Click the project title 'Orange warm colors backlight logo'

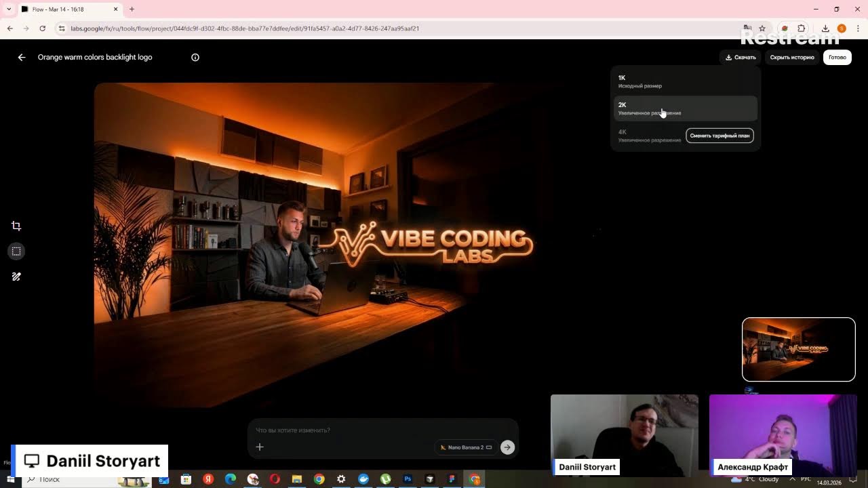95,58
